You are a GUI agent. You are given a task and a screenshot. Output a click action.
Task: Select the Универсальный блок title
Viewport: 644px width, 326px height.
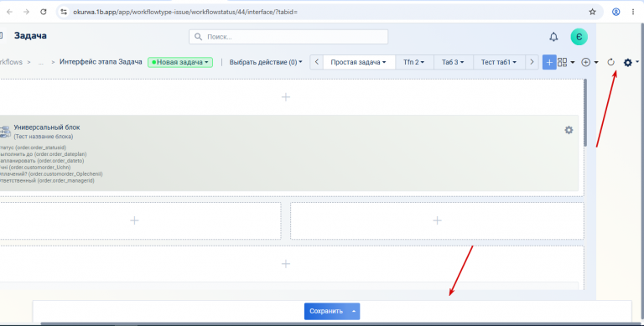click(47, 127)
